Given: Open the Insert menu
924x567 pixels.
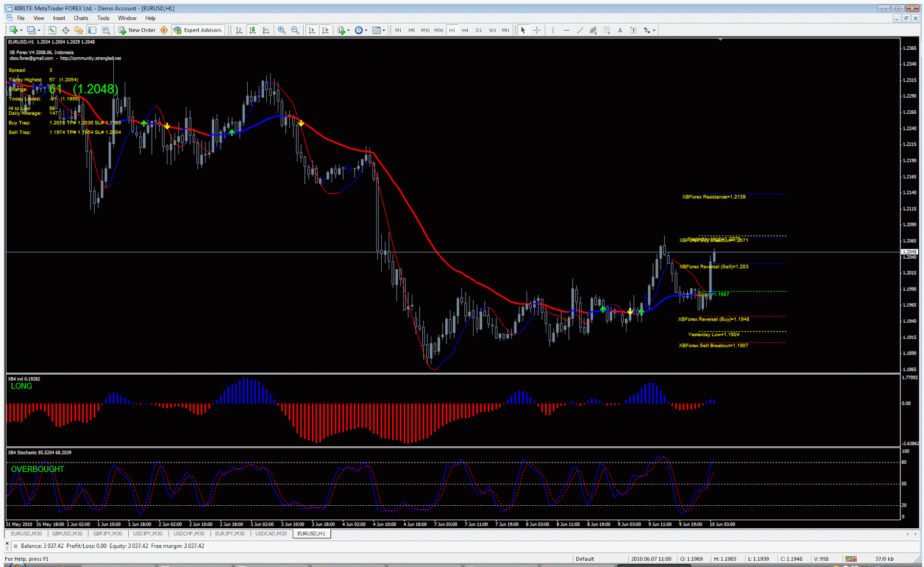Looking at the screenshot, I should pos(59,18).
